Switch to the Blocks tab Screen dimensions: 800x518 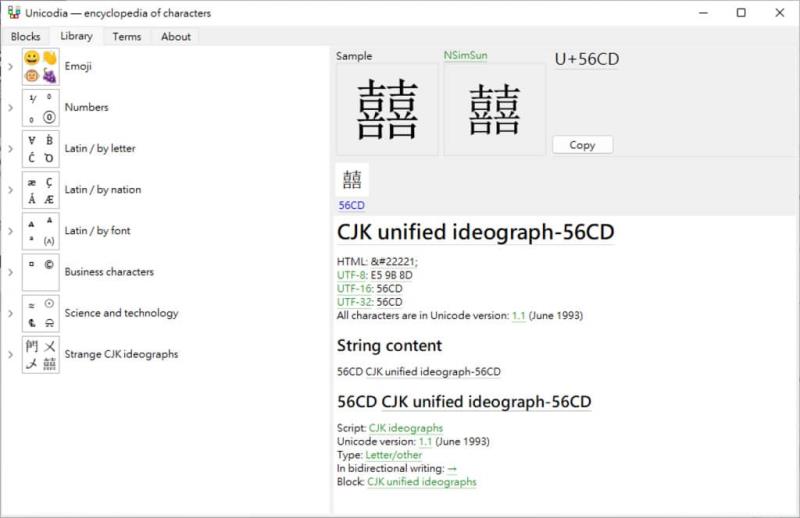[26, 37]
